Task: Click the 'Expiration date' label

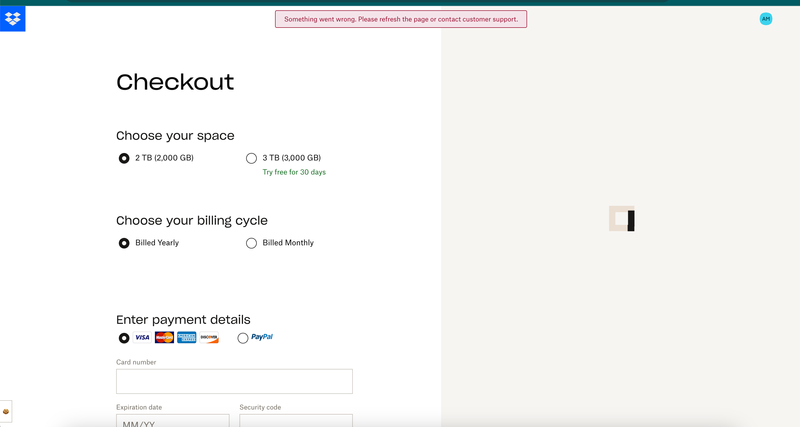Action: coord(139,407)
